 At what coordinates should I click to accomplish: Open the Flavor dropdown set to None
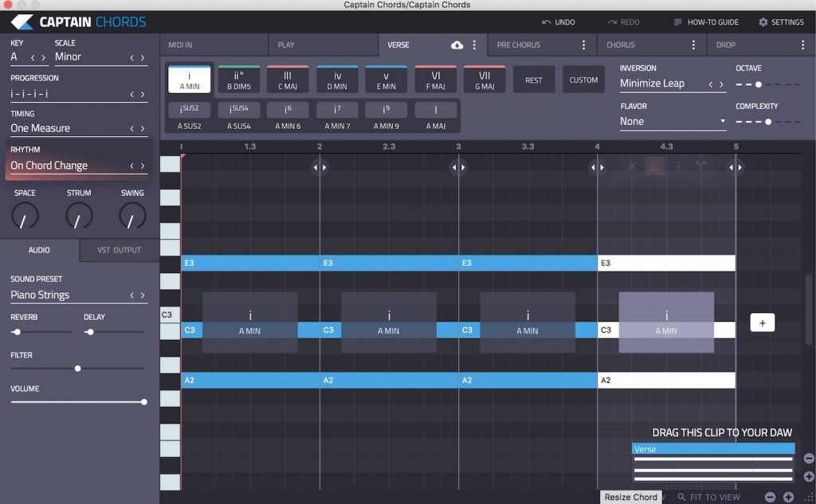point(669,121)
